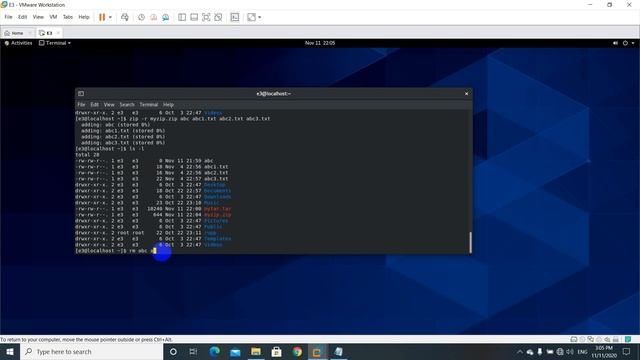Open the Windows clock showing 3:05 PM
Image resolution: width=640 pixels, height=360 pixels.
tap(604, 351)
